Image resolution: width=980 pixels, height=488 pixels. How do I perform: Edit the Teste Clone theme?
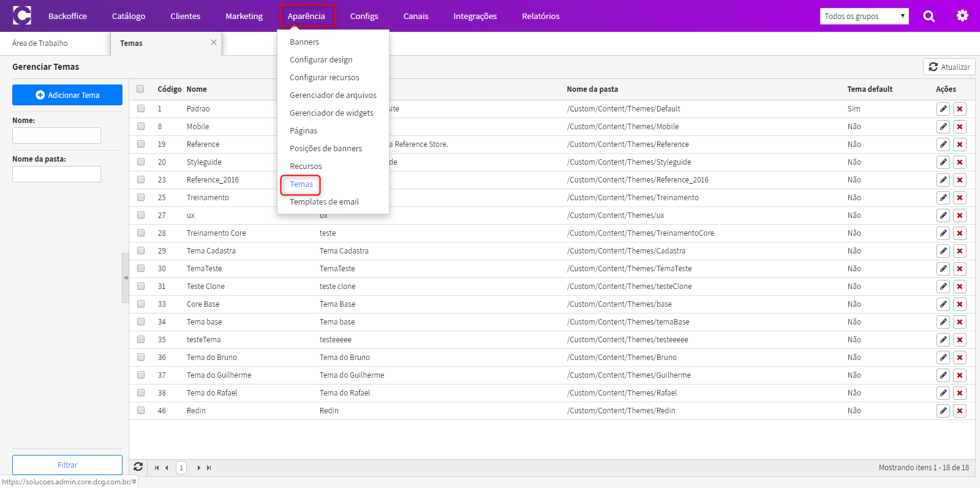pos(943,287)
